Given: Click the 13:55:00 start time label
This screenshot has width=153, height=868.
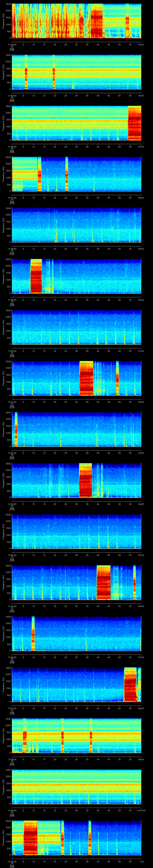Looking at the screenshot, I should pyautogui.click(x=12, y=606).
